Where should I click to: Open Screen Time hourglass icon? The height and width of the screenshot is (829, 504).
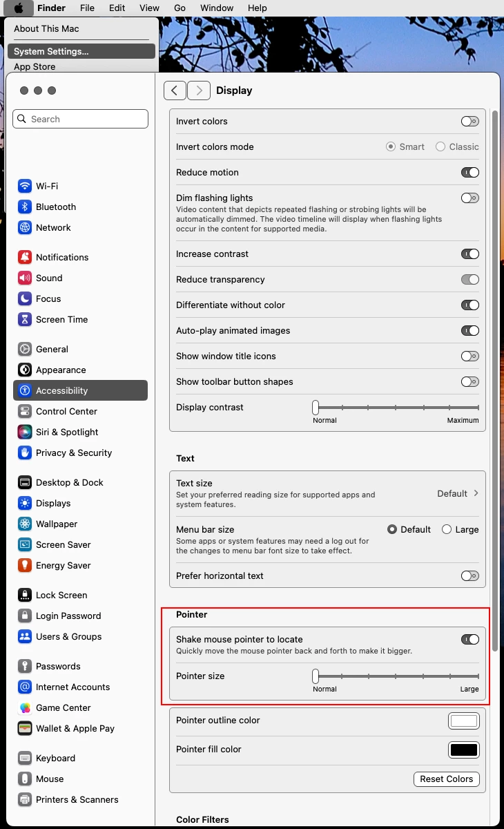[x=25, y=319]
